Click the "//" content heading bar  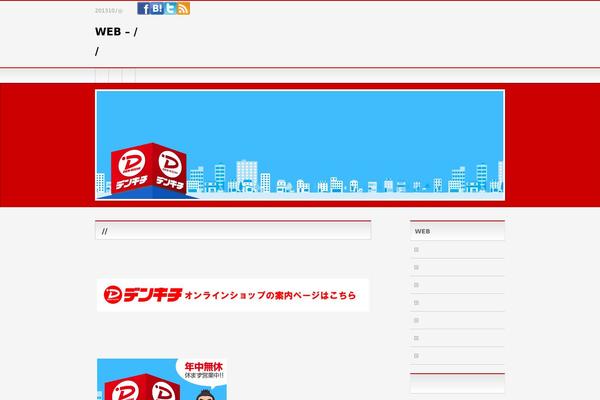click(233, 231)
